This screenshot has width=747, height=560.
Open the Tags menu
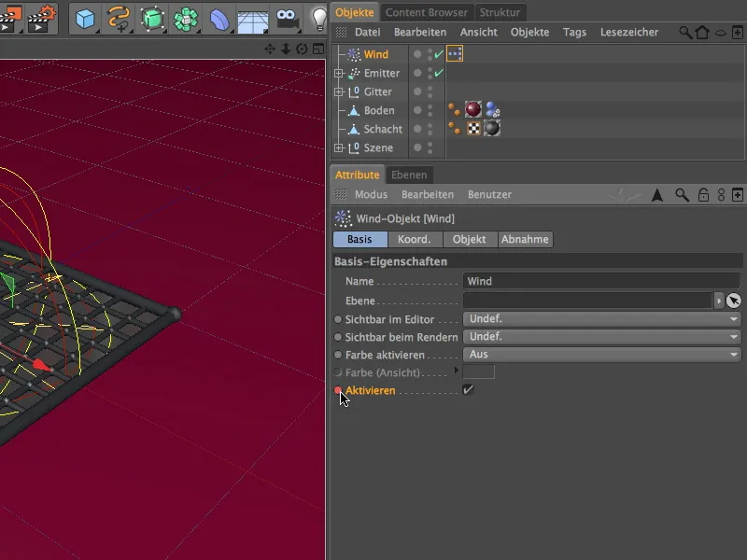click(574, 32)
